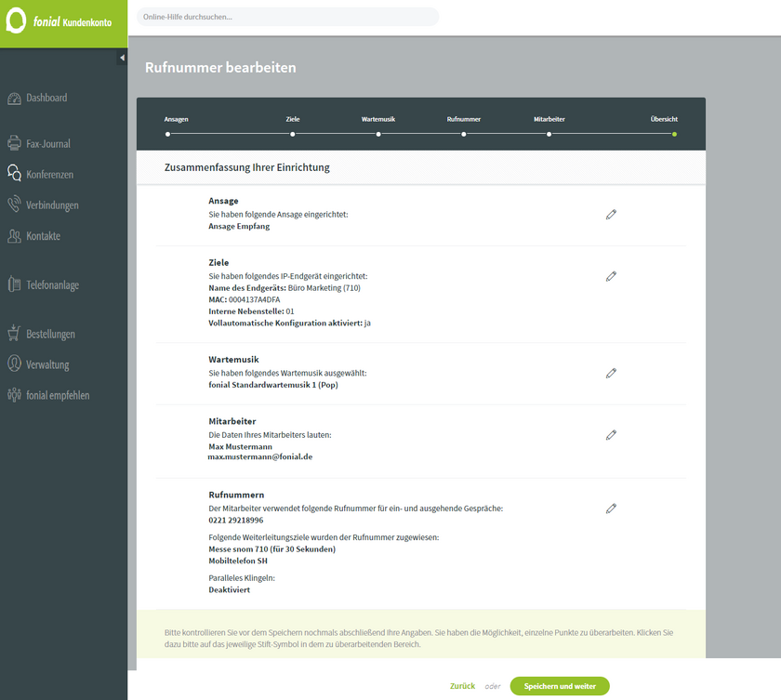Jump to the Mitarbeiter wizard step
Image resolution: width=781 pixels, height=700 pixels.
click(x=549, y=119)
